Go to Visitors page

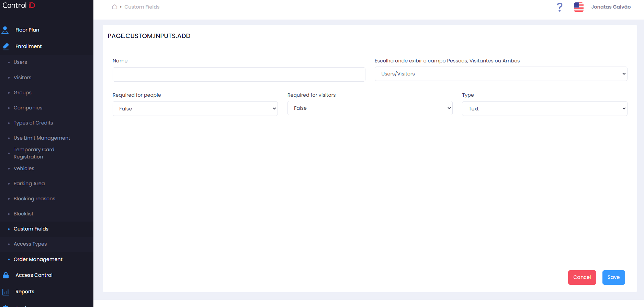pyautogui.click(x=22, y=78)
